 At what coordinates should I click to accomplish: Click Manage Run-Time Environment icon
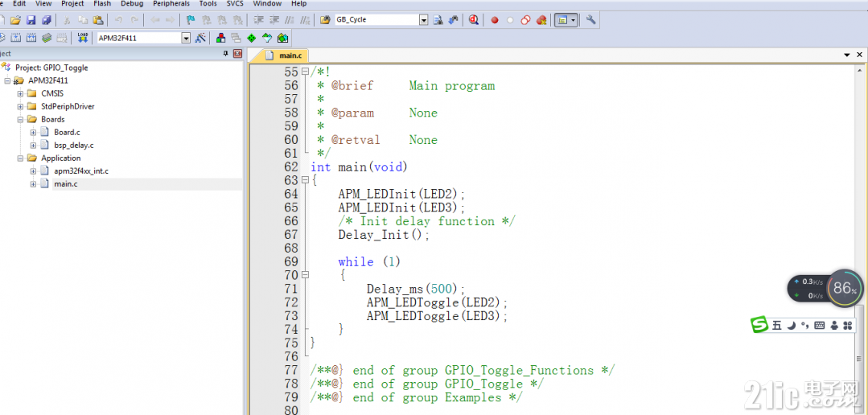click(283, 38)
